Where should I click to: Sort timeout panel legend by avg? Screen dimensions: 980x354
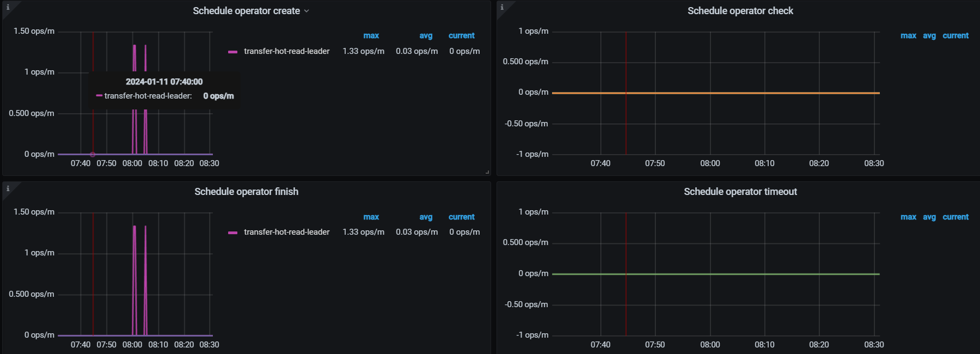(x=929, y=217)
